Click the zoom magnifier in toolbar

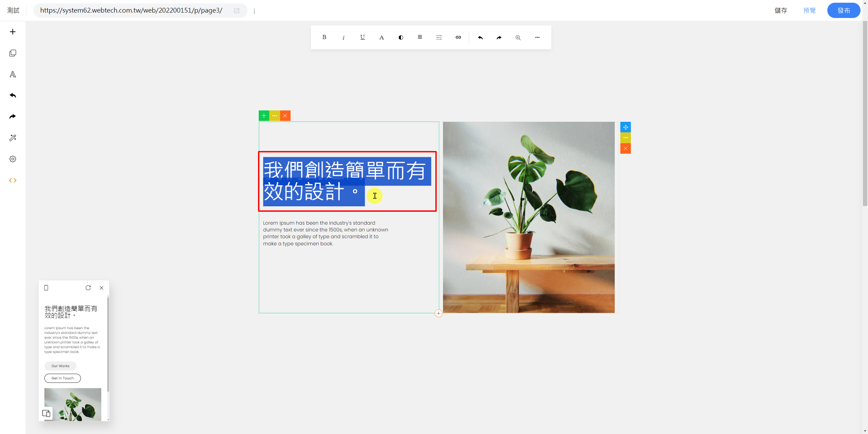tap(518, 37)
